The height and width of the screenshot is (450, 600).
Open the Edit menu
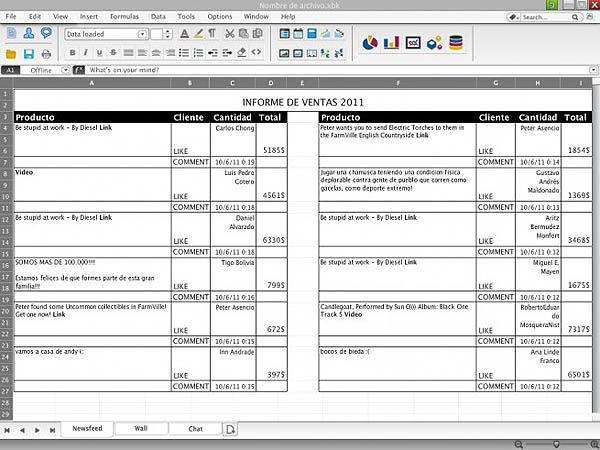click(34, 16)
